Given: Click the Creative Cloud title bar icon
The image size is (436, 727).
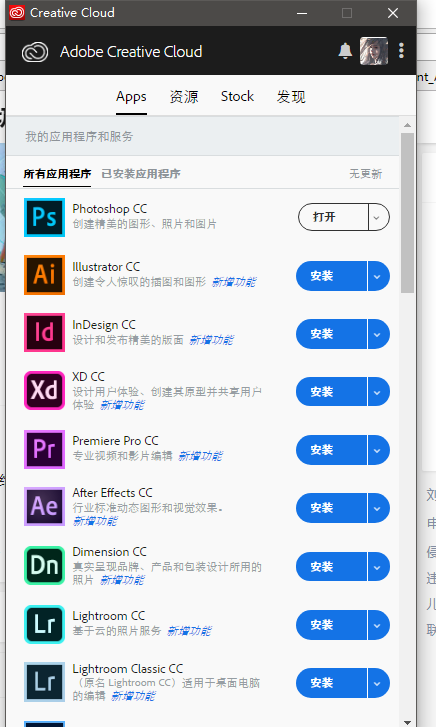Looking at the screenshot, I should 17,13.
